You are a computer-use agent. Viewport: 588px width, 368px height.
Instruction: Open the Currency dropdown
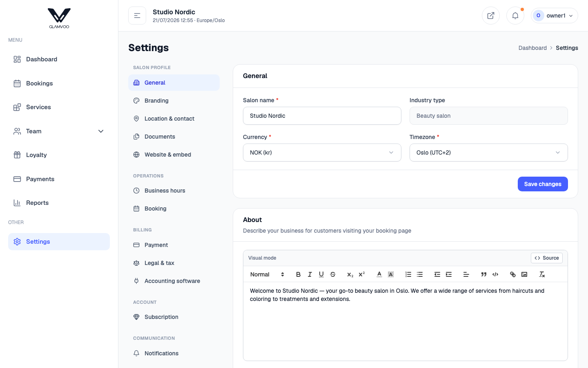coord(322,153)
